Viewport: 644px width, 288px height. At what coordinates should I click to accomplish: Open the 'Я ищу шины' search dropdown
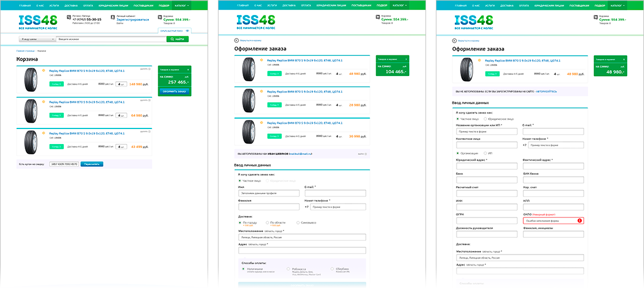click(37, 39)
